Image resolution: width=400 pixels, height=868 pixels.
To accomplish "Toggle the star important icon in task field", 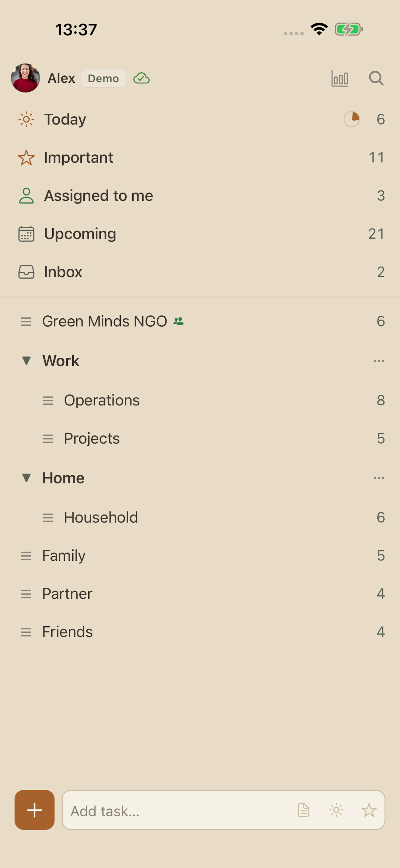I will coord(369,810).
